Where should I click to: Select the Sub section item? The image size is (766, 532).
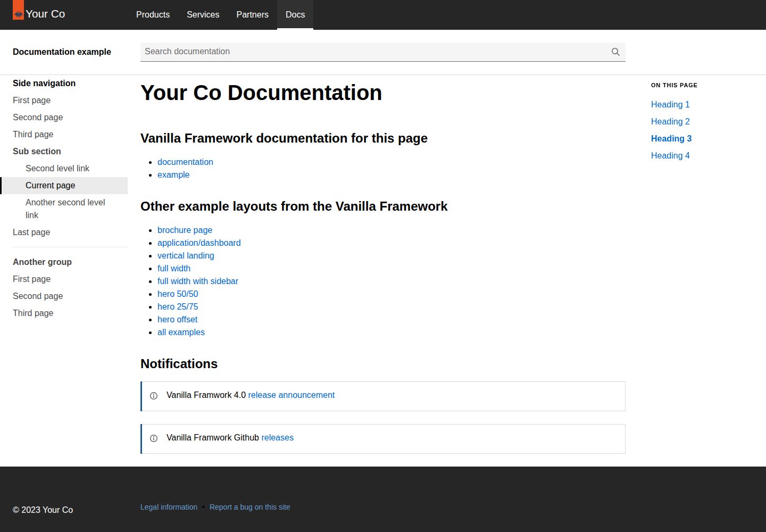pyautogui.click(x=37, y=151)
